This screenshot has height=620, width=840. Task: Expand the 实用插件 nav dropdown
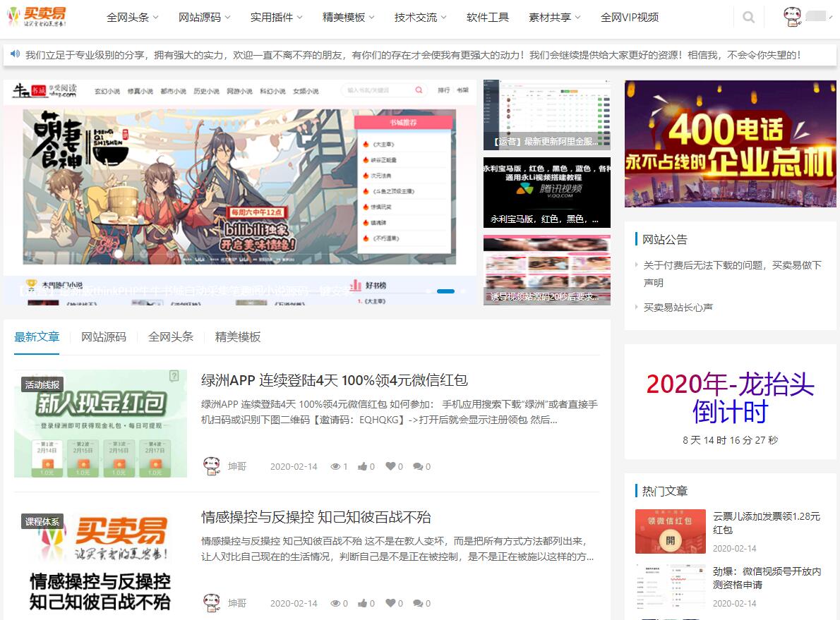point(300,18)
